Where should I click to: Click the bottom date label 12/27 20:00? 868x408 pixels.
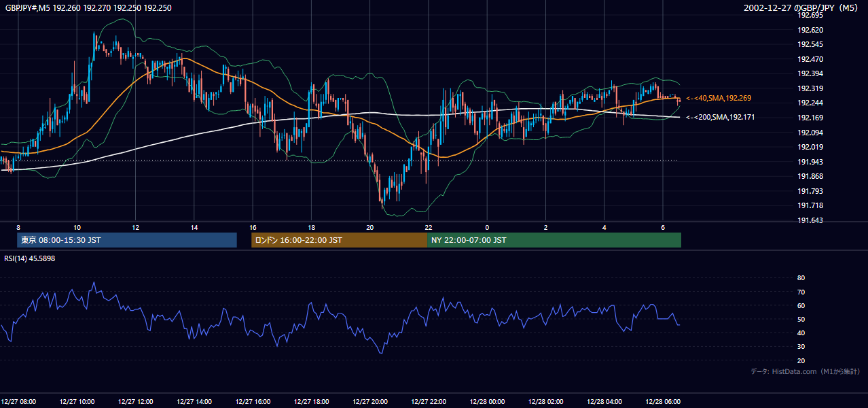(370, 401)
